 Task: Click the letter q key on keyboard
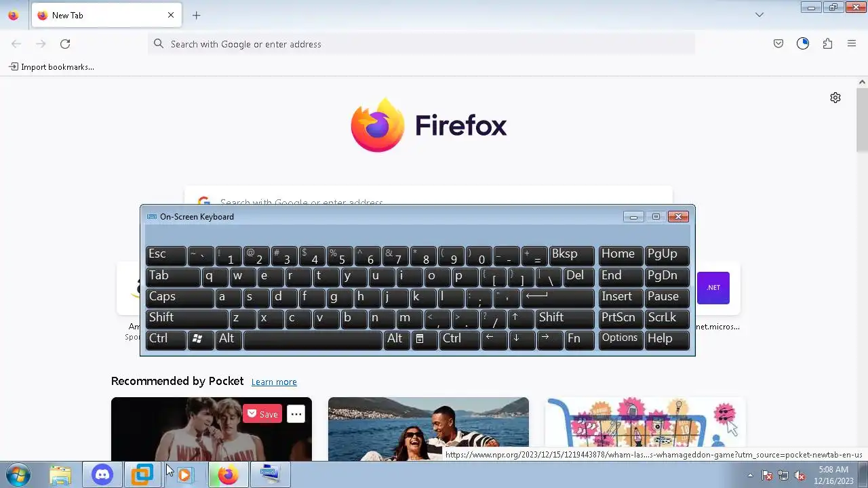(x=215, y=277)
